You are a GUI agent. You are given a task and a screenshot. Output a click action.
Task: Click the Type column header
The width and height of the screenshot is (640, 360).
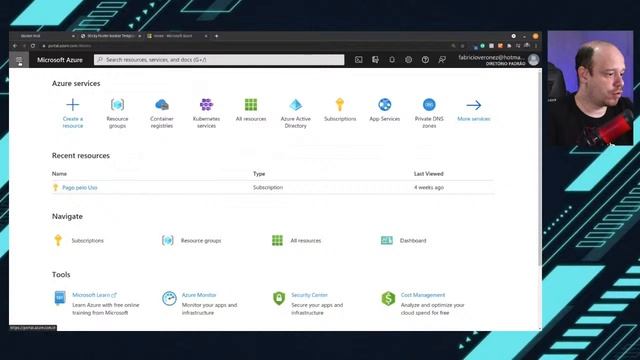[x=259, y=174]
